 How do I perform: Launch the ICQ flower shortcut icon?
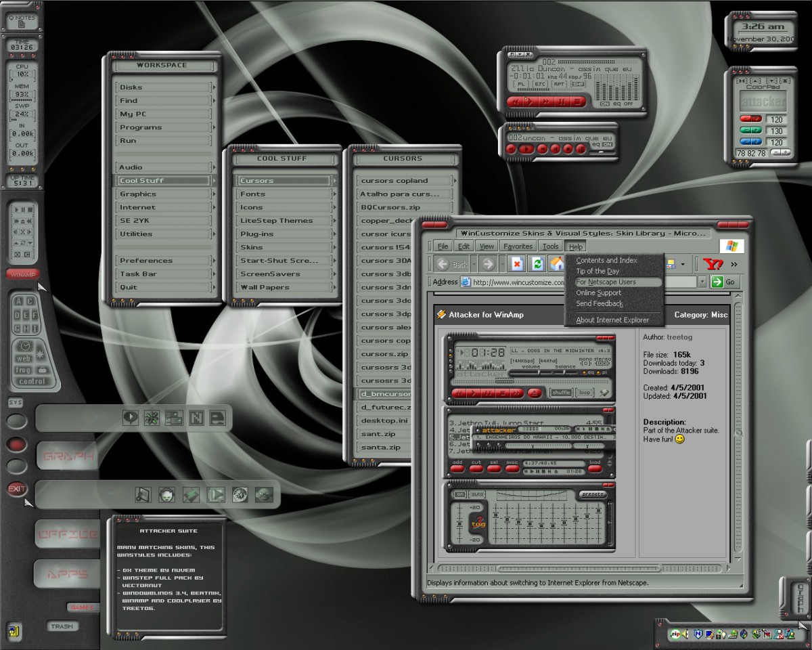tap(152, 418)
